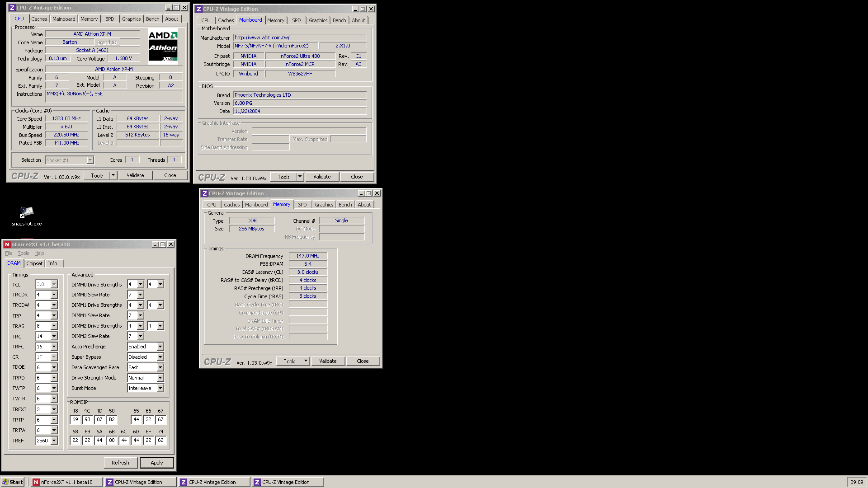The image size is (868, 488).
Task: Open the TRFC timing dropdown
Action: pos(54,347)
